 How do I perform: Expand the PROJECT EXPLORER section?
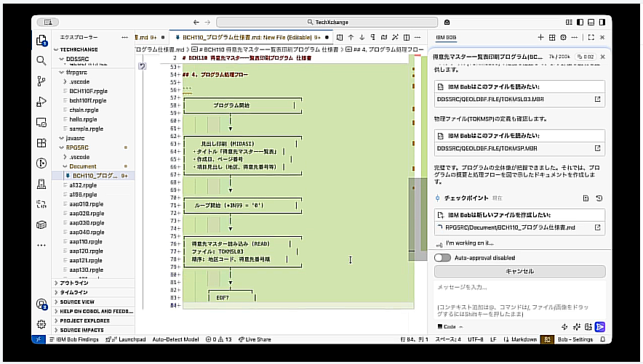click(94, 320)
